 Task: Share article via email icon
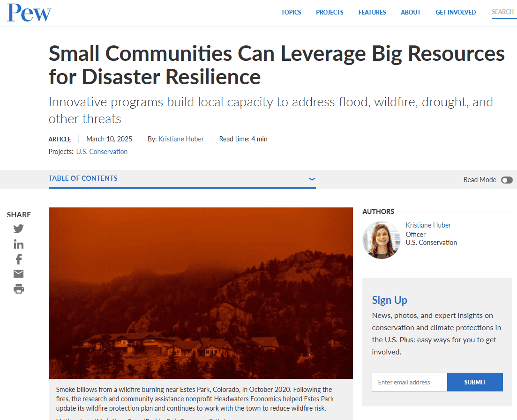[18, 274]
